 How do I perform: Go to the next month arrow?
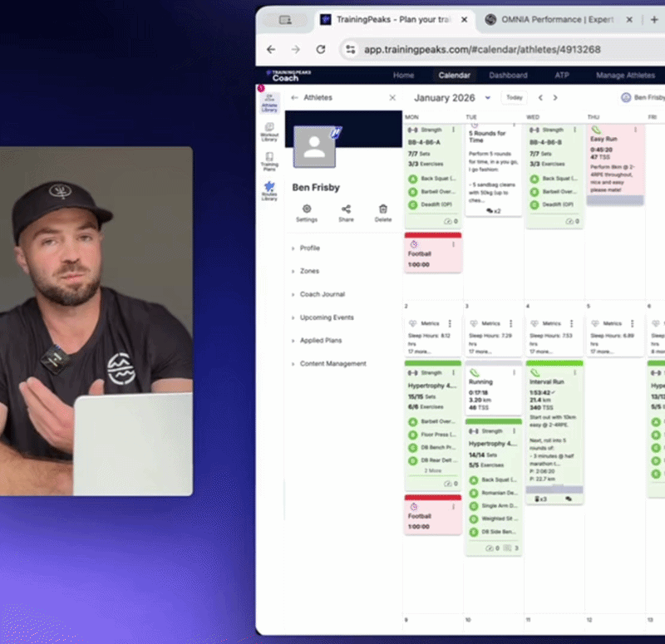[555, 97]
